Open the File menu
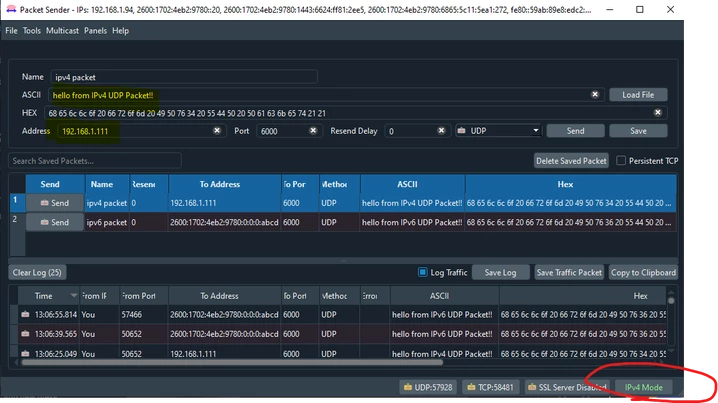This screenshot has width=718, height=403. point(11,31)
